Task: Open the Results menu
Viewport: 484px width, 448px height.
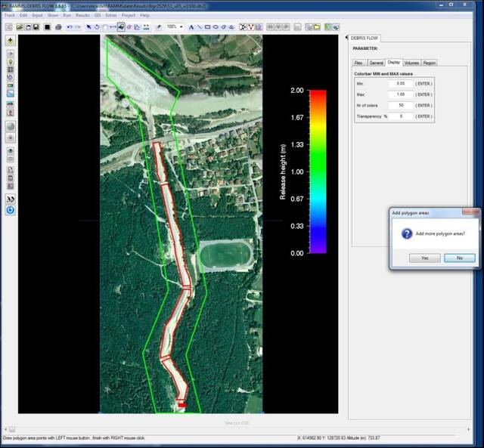Action: click(x=82, y=15)
